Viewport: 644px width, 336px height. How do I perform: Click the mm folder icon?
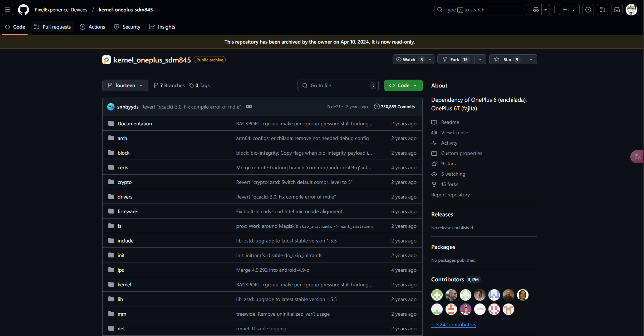[111, 314]
